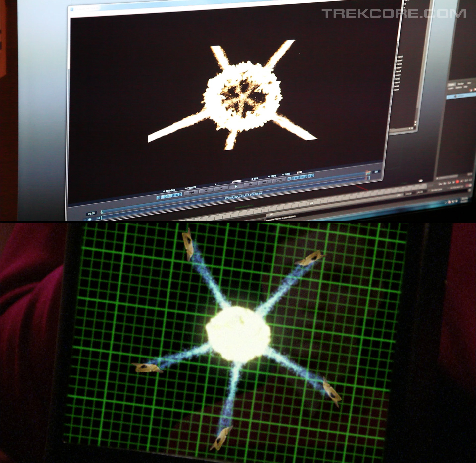Viewport: 476px width, 463px height.
Task: Click the 25.00 fps readout above play
Action: click(236, 181)
